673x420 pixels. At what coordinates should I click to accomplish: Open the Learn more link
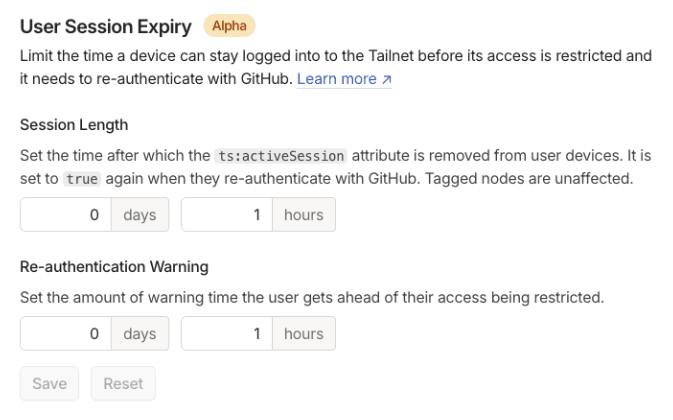pyautogui.click(x=337, y=78)
